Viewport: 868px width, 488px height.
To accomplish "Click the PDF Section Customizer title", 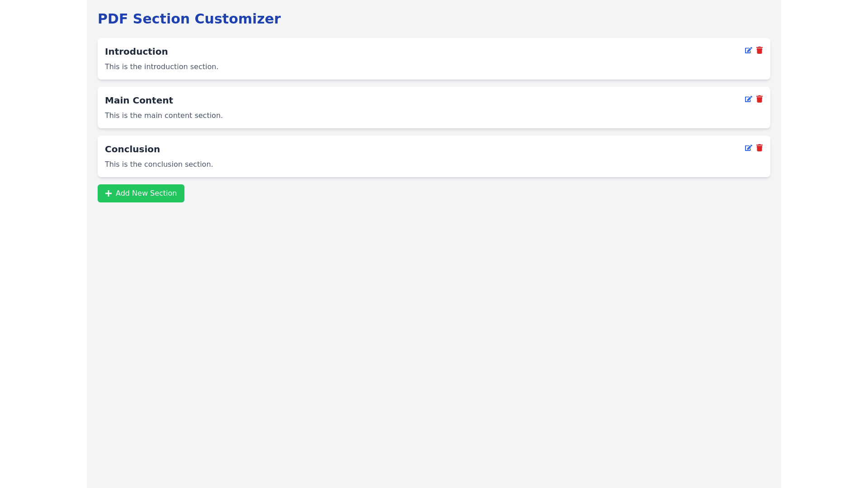I will [189, 19].
